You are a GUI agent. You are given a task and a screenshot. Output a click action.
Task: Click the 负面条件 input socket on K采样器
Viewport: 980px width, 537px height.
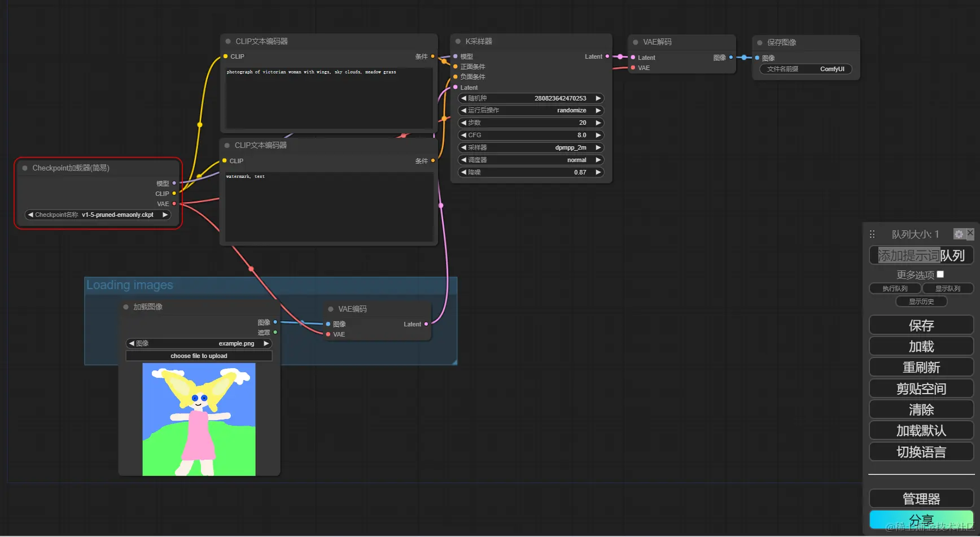pyautogui.click(x=456, y=77)
